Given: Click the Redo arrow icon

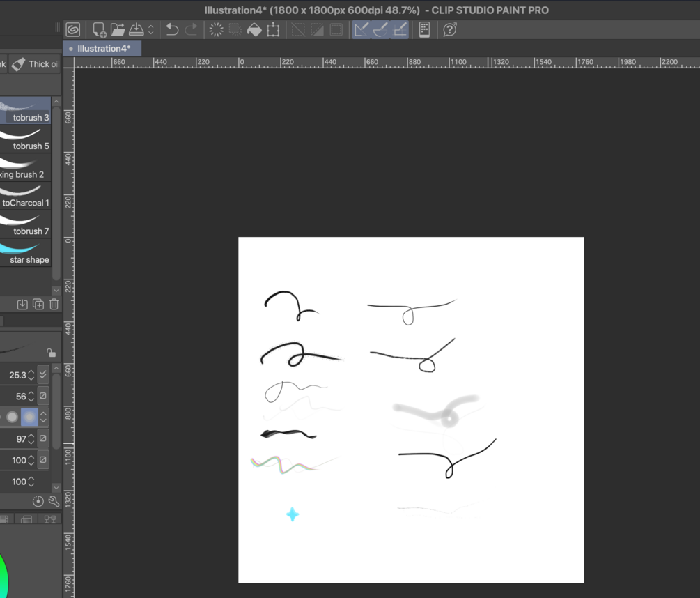Looking at the screenshot, I should pos(191,29).
